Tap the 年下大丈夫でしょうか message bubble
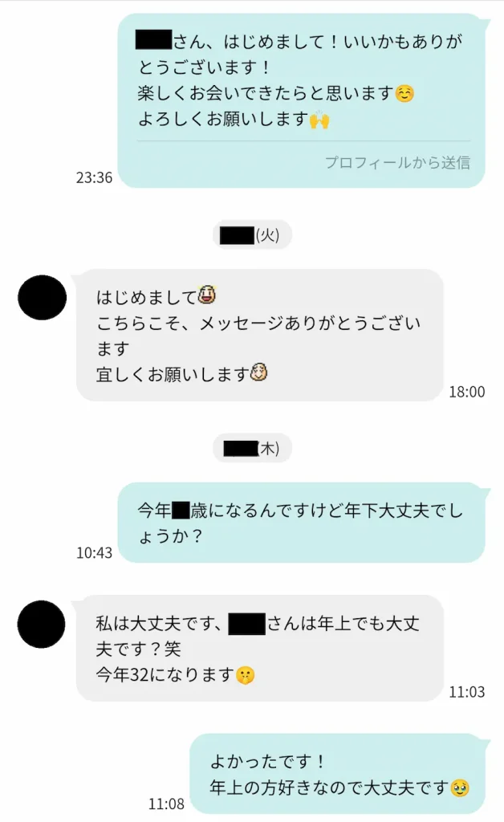This screenshot has width=504, height=822. (x=302, y=523)
